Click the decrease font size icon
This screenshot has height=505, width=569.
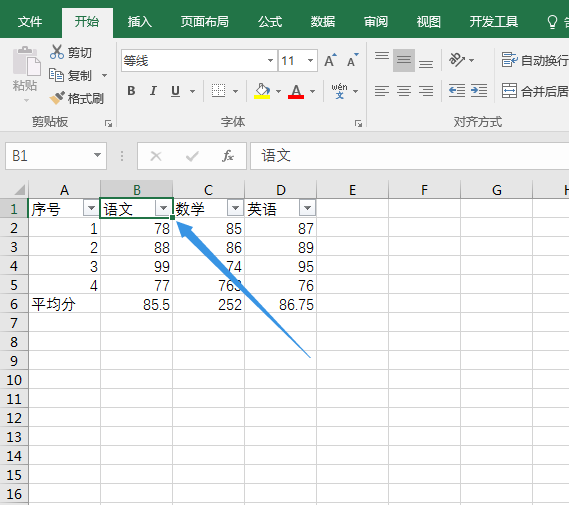[x=352, y=60]
